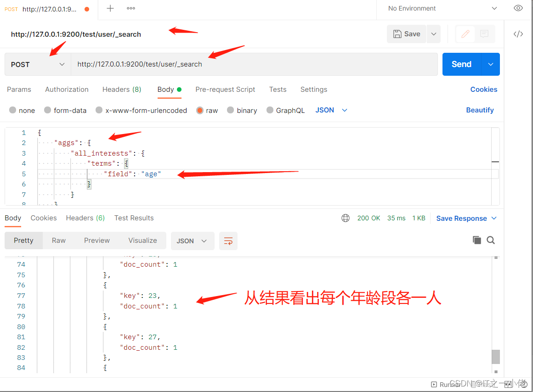533x392 pixels.
Task: Open the Runner icon in status bar
Action: pyautogui.click(x=434, y=384)
